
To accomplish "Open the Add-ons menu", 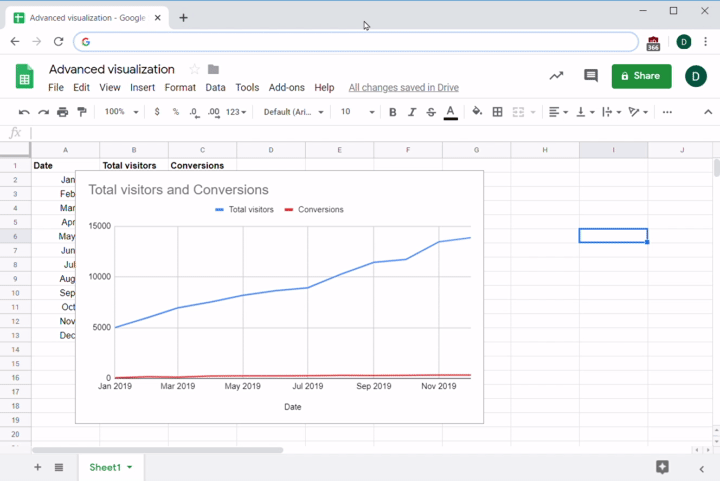I will click(x=286, y=88).
